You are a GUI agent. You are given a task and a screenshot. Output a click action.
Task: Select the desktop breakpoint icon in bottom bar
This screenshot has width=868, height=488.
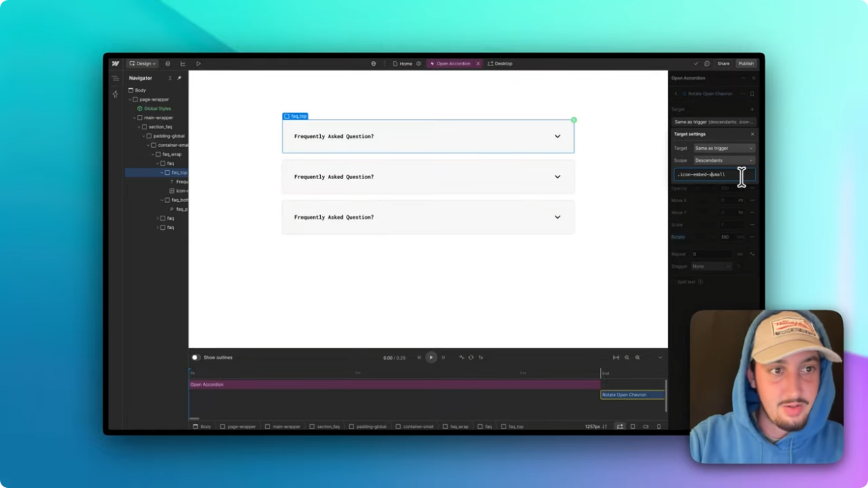[x=620, y=426]
